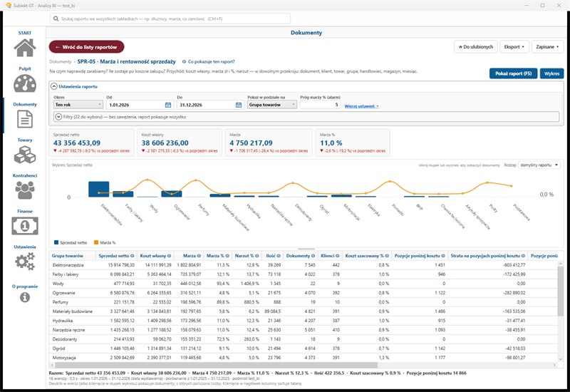Image resolution: width=570 pixels, height=392 pixels.
Task: Click the search magnifier icon
Action: [56, 19]
